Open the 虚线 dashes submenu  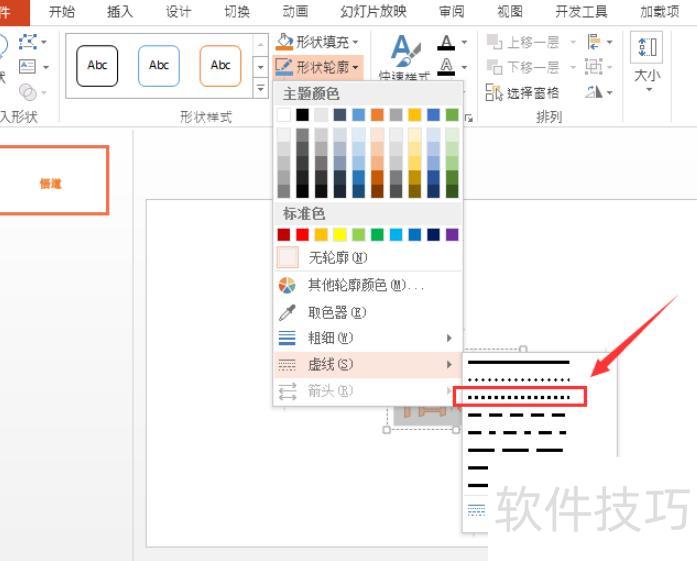368,365
